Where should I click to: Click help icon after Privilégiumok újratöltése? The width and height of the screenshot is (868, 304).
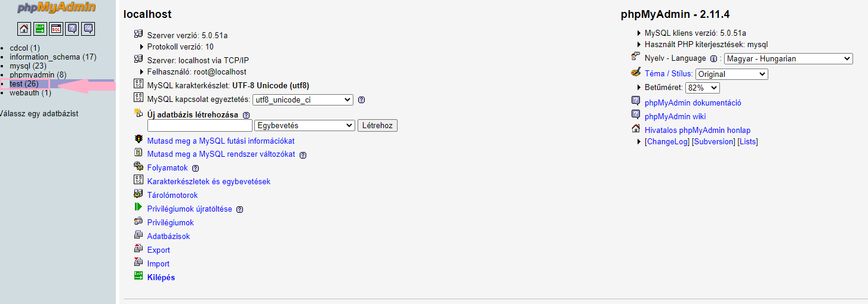(x=239, y=210)
